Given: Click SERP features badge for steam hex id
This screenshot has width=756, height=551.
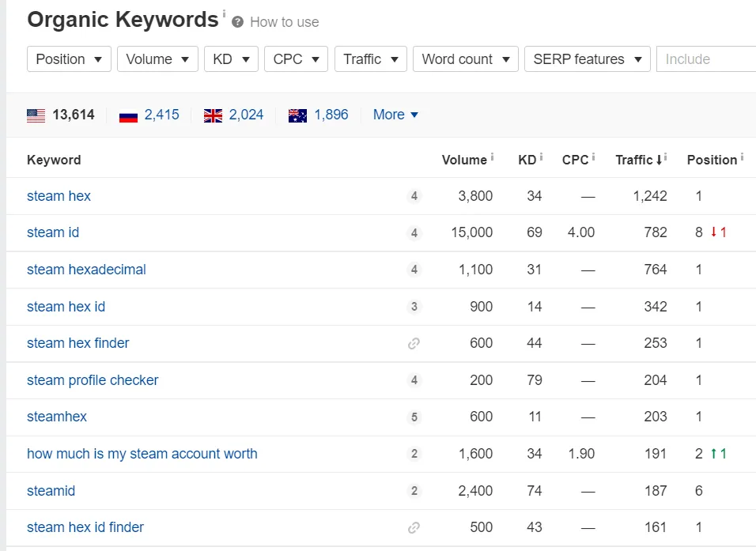Looking at the screenshot, I should click(x=414, y=307).
